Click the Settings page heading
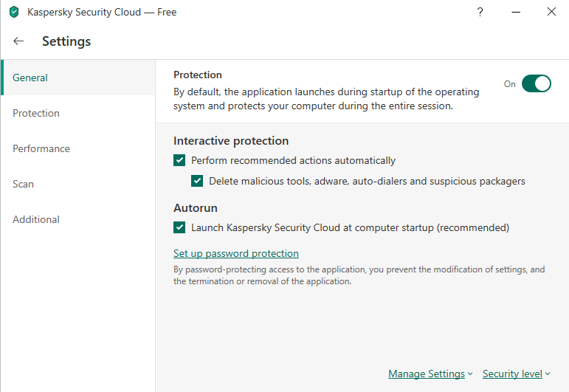Image resolution: width=569 pixels, height=392 pixels. click(x=66, y=41)
